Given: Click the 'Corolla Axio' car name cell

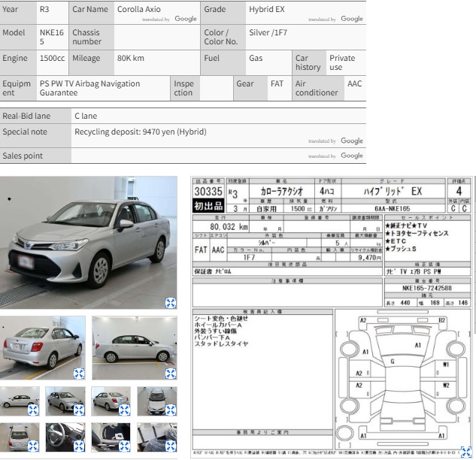Looking at the screenshot, I should coord(157,13).
